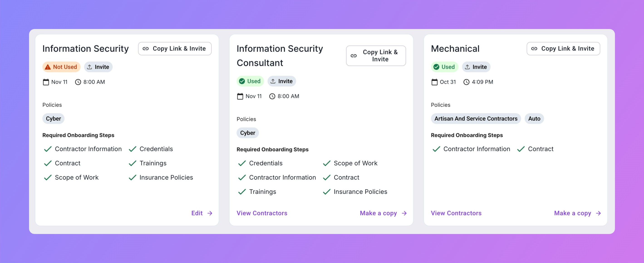Click checkmark beside Contract in Mechanical card

(521, 149)
